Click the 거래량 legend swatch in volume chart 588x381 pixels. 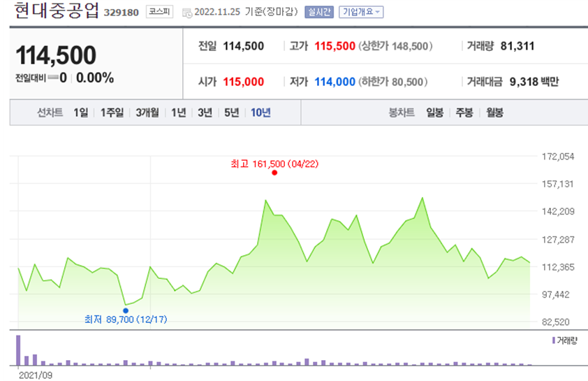coord(554,340)
